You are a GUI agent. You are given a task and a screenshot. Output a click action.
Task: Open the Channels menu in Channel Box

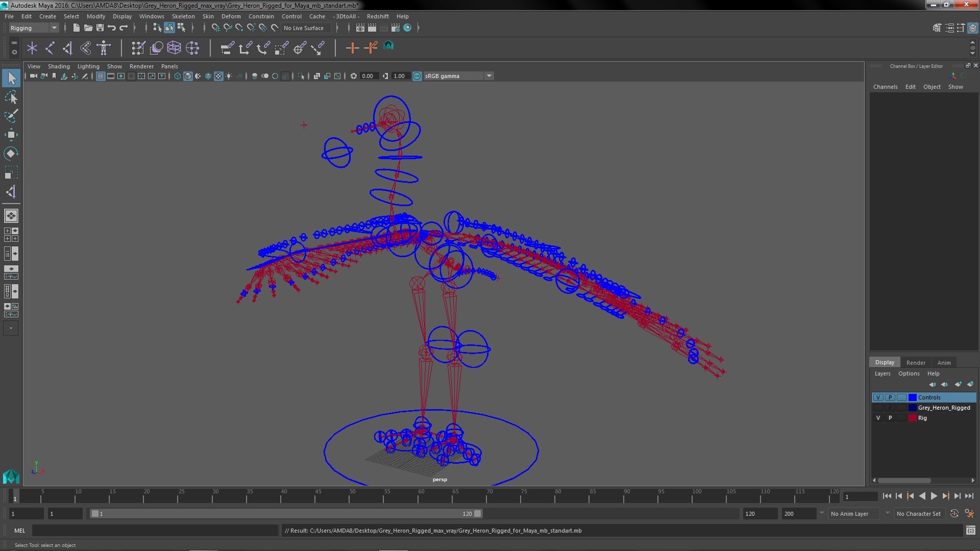(885, 87)
